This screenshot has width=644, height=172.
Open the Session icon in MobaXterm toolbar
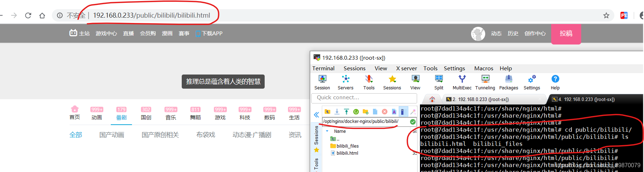click(x=322, y=83)
